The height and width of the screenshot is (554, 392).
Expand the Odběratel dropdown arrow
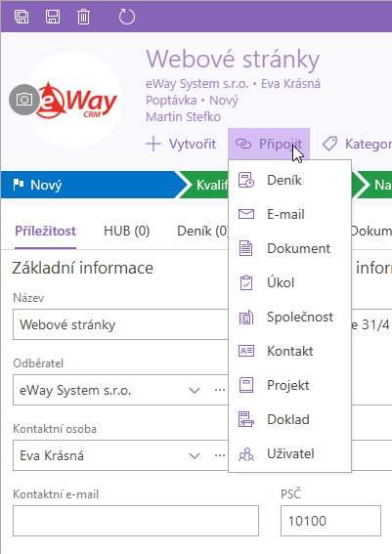[x=195, y=391]
